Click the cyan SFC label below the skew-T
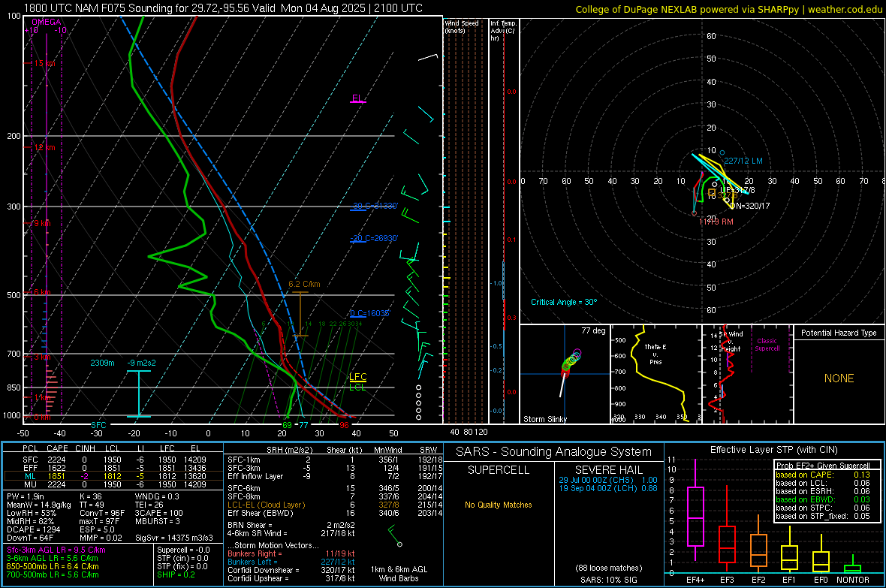 [x=98, y=425]
